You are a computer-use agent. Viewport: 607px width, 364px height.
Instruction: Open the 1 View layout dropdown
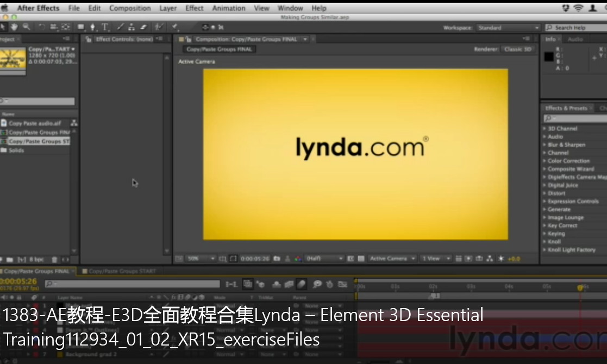point(435,259)
